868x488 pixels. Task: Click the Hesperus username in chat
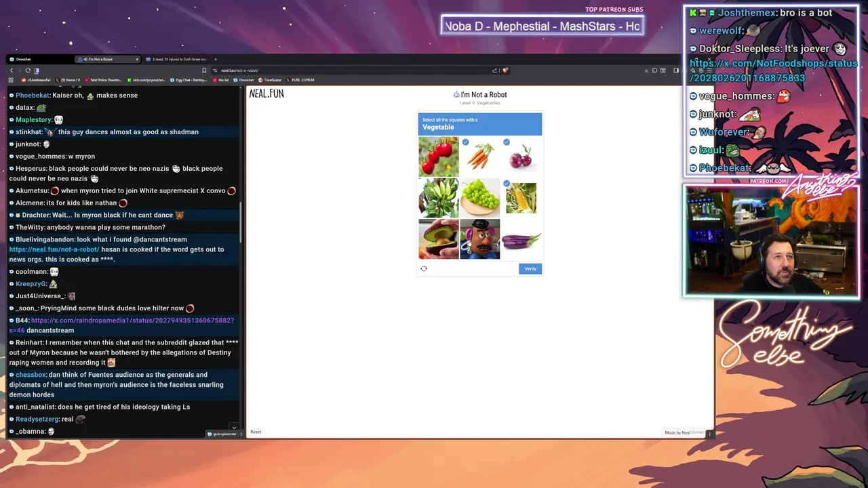(31, 169)
